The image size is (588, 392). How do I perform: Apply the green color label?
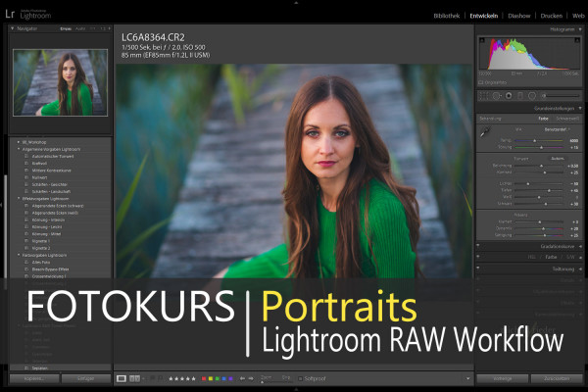(218, 379)
